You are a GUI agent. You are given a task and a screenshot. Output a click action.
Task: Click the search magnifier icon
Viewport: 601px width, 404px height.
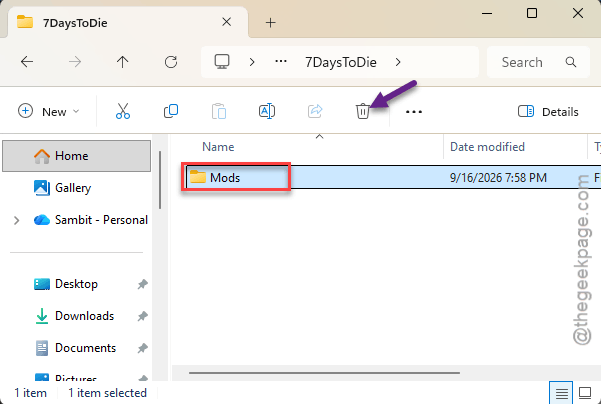click(571, 62)
